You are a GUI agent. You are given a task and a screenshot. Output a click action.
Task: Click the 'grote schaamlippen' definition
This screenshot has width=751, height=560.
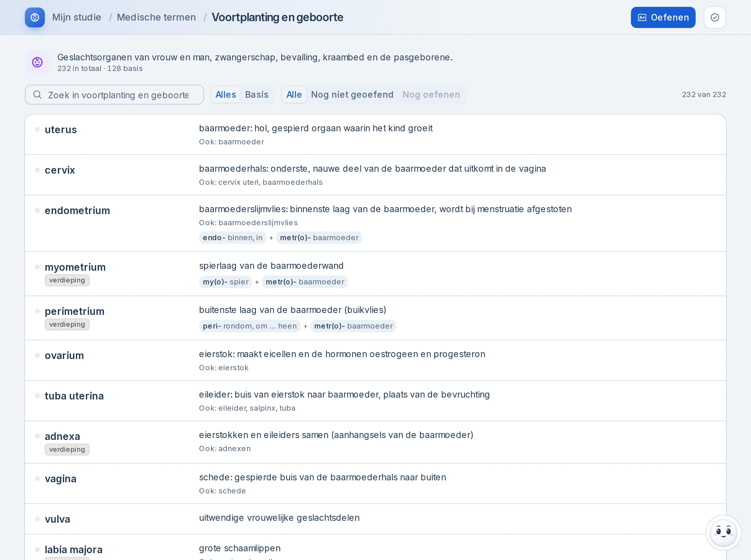click(240, 548)
